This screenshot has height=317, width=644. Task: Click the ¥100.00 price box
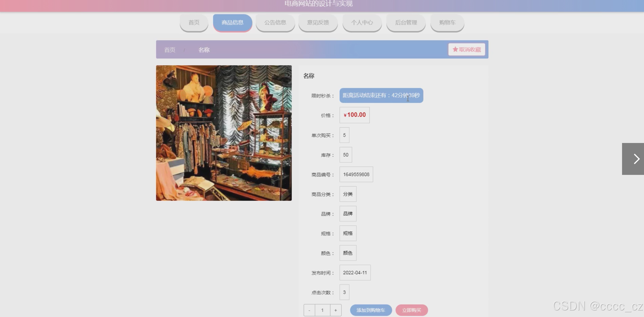click(354, 115)
